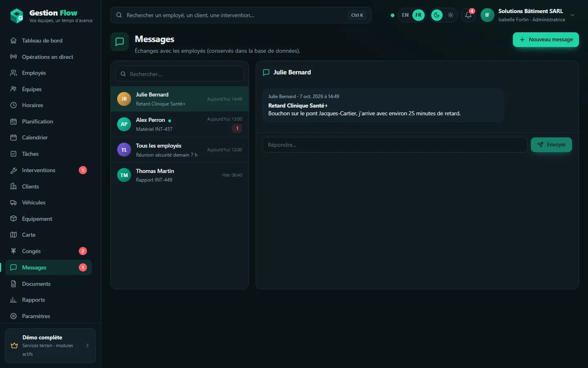Click Thomas Martin's TM avatar

coord(124,175)
